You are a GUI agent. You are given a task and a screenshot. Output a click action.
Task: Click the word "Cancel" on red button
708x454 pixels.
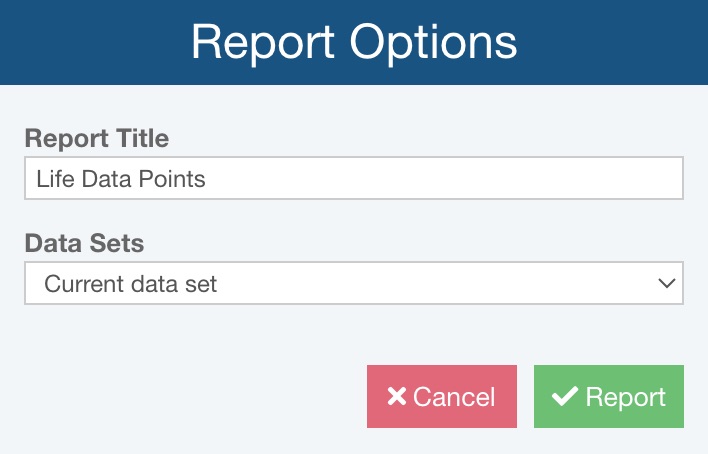pyautogui.click(x=454, y=397)
